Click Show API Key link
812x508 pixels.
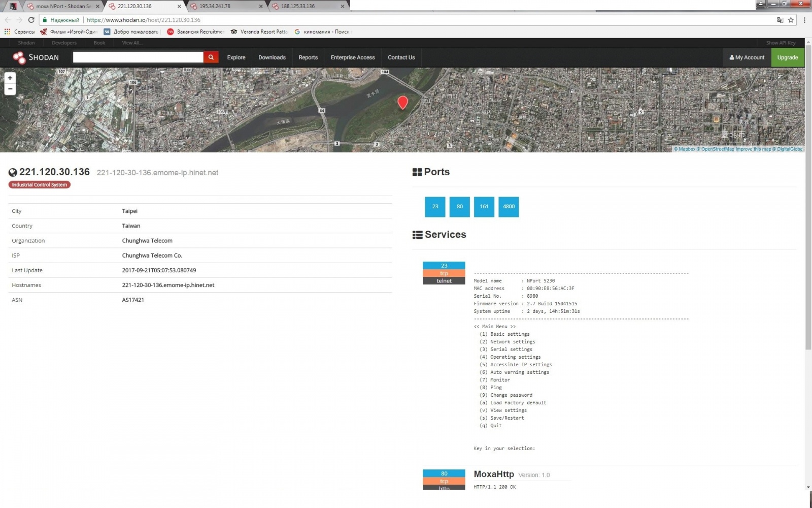[781, 43]
